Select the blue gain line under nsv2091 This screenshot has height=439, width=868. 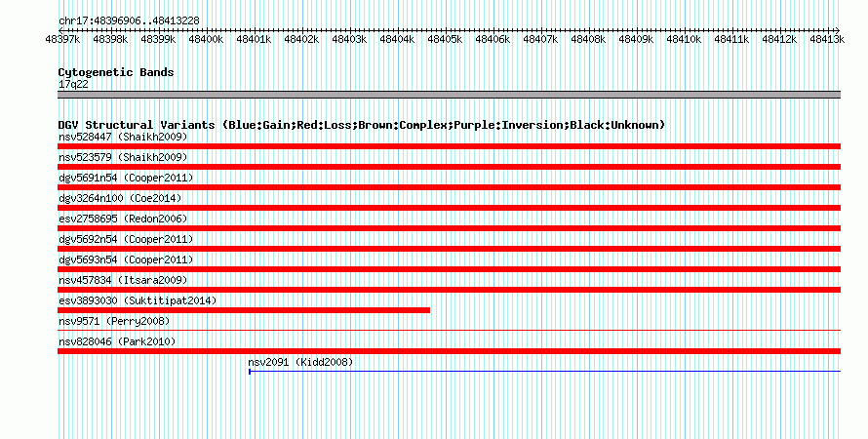[545, 372]
